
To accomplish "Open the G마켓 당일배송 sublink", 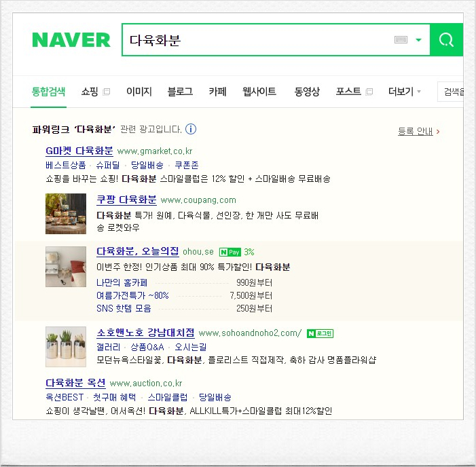I will (147, 165).
